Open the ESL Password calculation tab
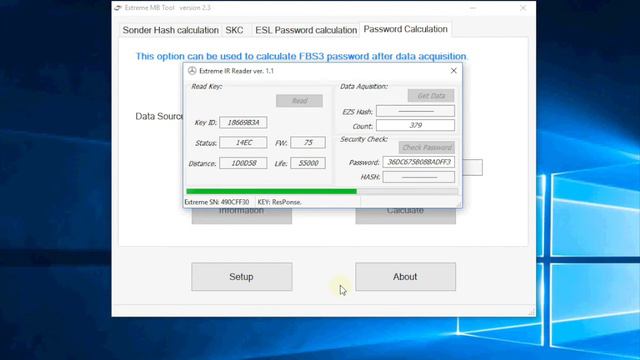 306,30
